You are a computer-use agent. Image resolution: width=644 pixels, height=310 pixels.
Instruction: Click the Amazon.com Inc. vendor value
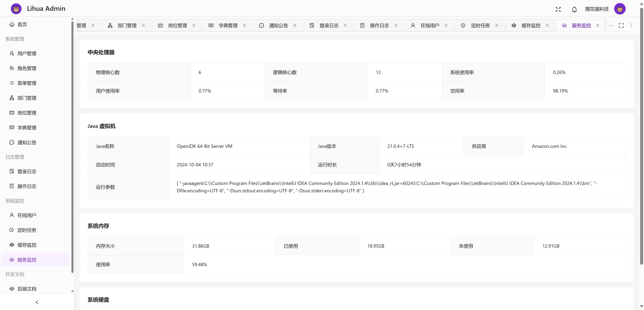(x=549, y=146)
